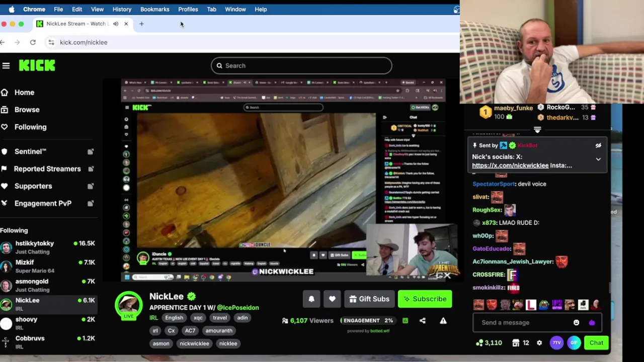The height and width of the screenshot is (362, 644).
Task: Click NickLee's live avatar picture
Action: (x=129, y=305)
